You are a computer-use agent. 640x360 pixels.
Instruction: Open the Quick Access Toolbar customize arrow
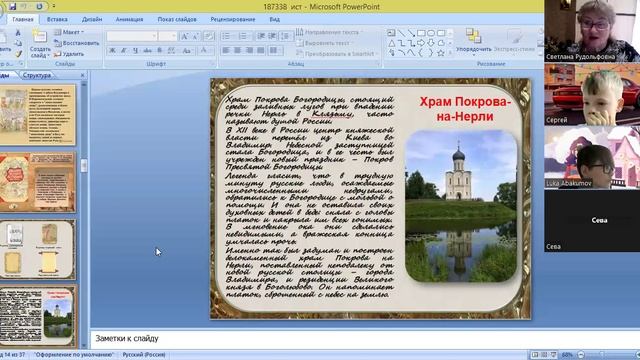click(x=53, y=7)
